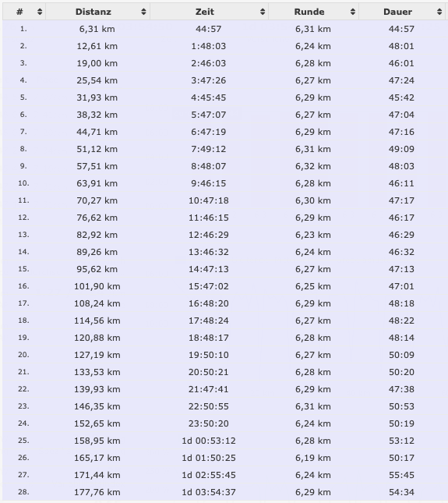This screenshot has height=503, width=448.
Task: Click sort arrows in Zeit column header
Action: (x=263, y=12)
